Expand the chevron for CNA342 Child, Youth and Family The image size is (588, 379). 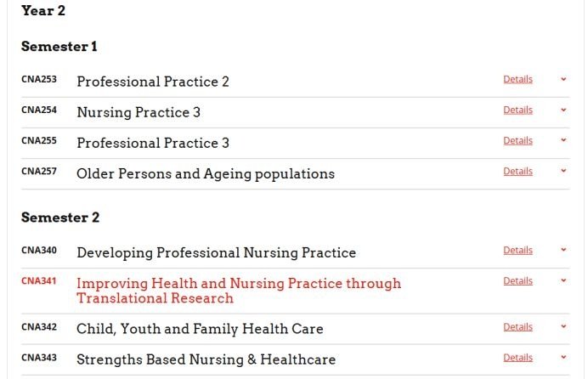(x=563, y=326)
